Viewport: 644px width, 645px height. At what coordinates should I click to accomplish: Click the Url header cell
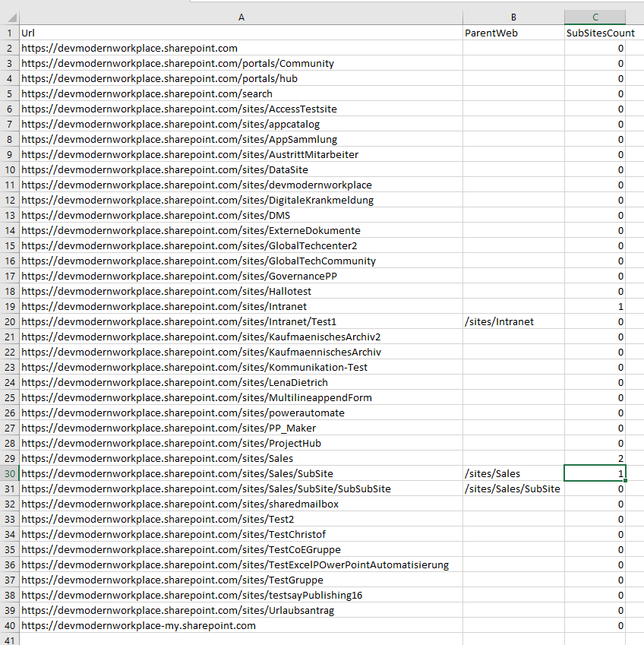pos(241,33)
